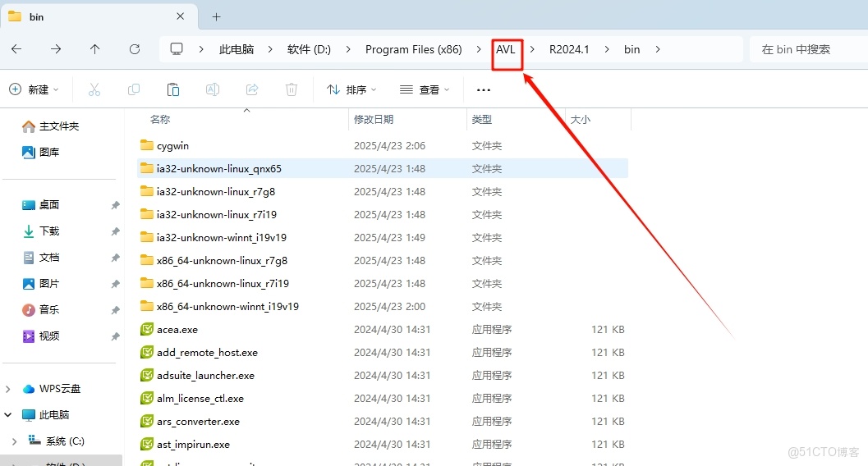Screen dimensions: 868x466
Task: Sort by 类型 column header
Action: tap(481, 120)
